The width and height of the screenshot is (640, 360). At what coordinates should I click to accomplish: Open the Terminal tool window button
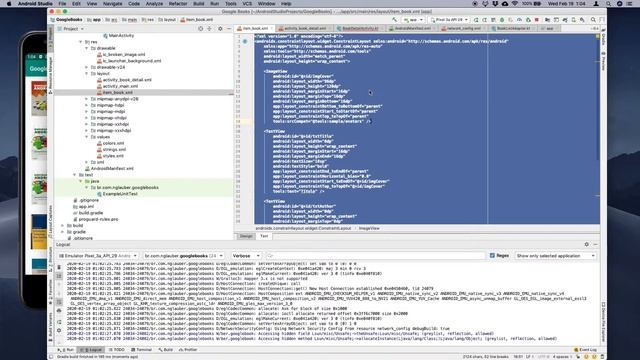click(x=141, y=350)
